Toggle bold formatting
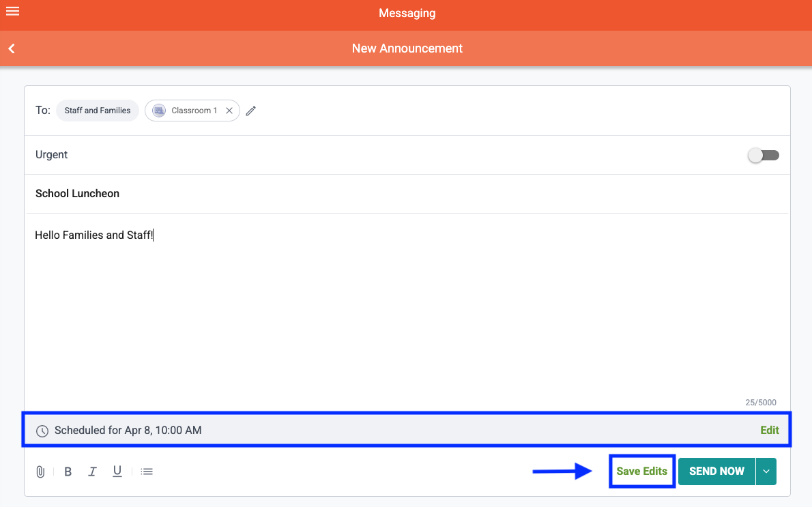Screen dimensions: 812x507 pos(68,472)
